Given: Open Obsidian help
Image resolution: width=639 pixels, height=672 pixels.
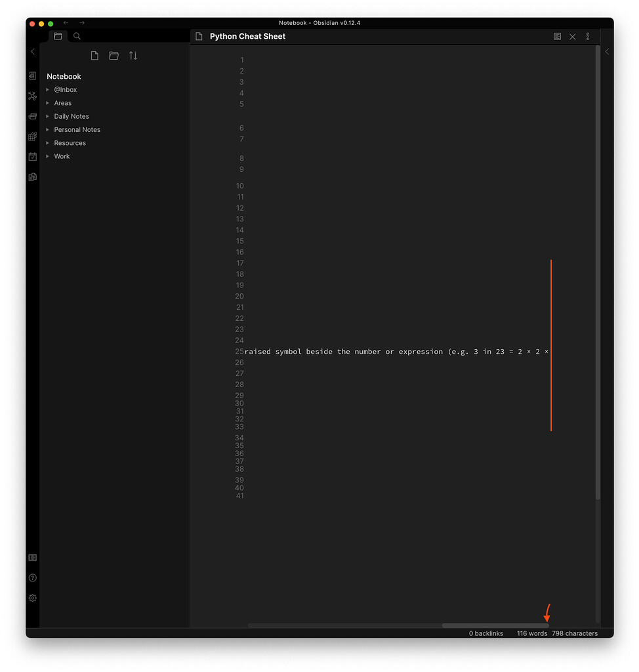Looking at the screenshot, I should point(32,577).
